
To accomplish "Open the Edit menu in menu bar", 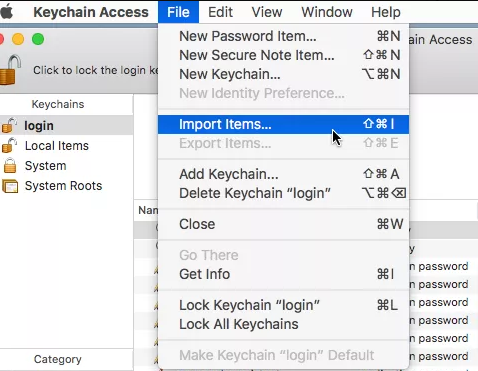I will (220, 12).
